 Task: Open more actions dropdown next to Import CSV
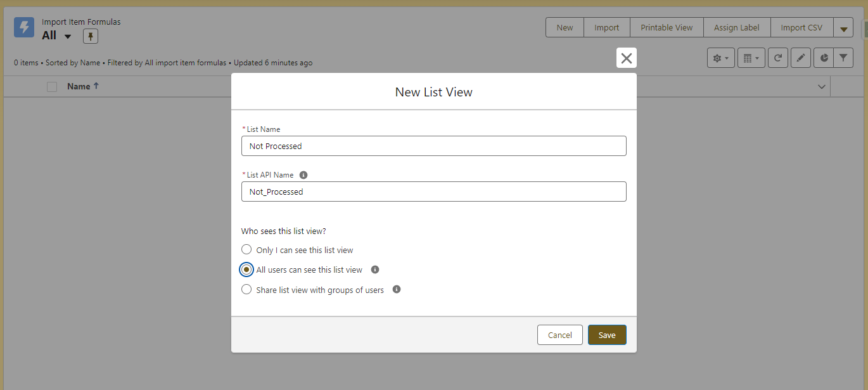click(843, 27)
